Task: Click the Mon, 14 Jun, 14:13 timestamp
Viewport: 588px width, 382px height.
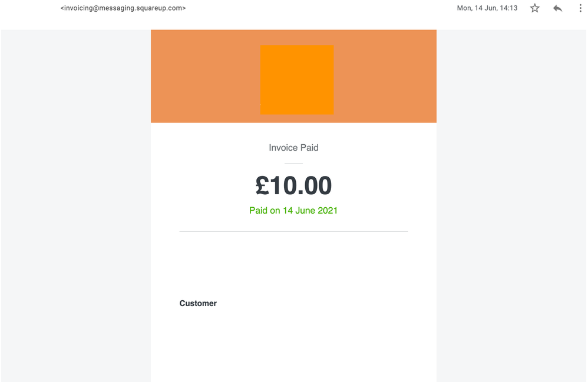Action: click(x=487, y=8)
